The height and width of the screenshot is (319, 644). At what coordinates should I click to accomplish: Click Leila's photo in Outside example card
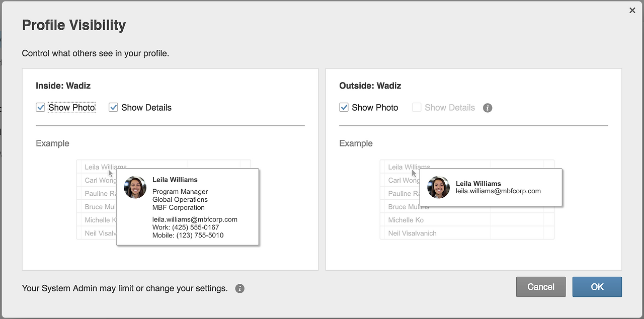pyautogui.click(x=438, y=187)
